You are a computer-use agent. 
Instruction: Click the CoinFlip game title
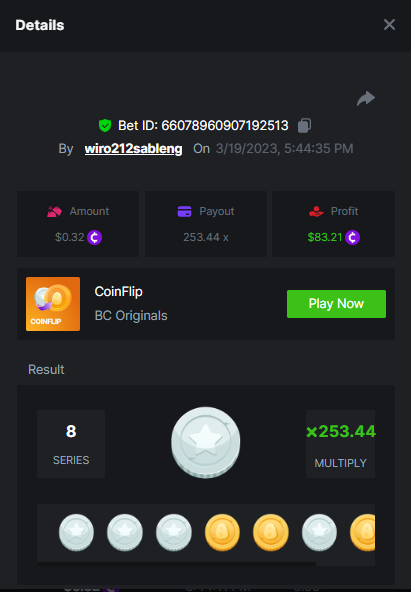(119, 292)
